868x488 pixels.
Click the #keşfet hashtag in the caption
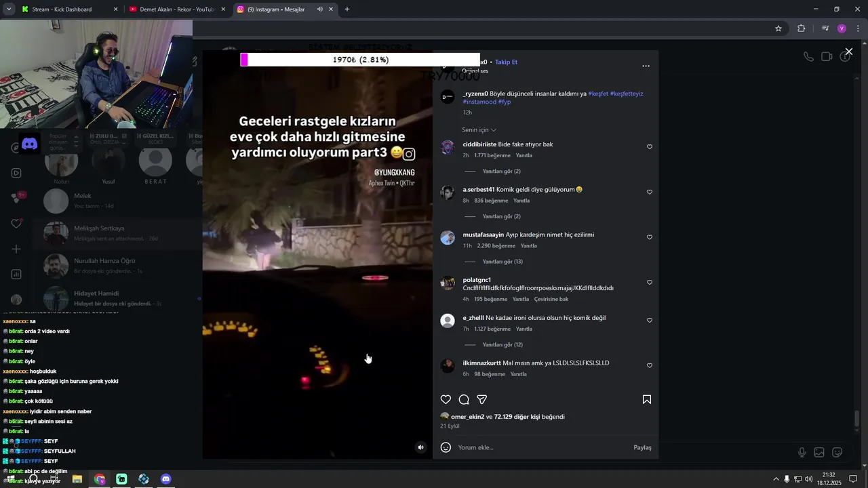[598, 94]
